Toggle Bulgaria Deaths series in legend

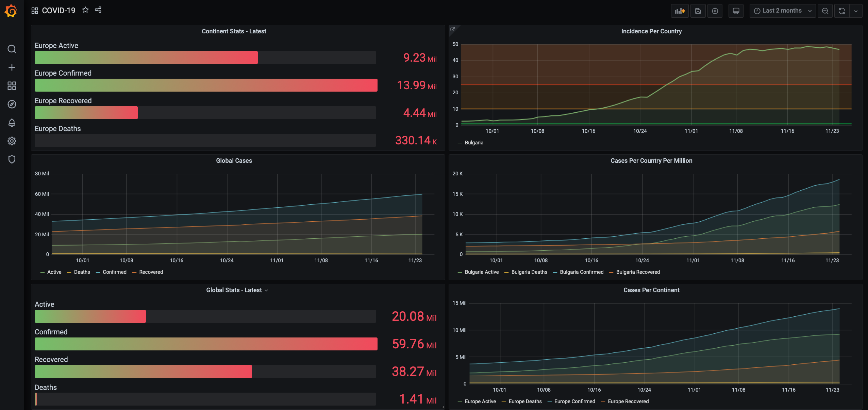pyautogui.click(x=529, y=272)
